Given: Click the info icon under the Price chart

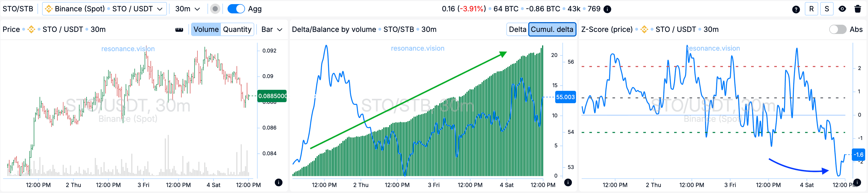Looking at the screenshot, I should (278, 182).
